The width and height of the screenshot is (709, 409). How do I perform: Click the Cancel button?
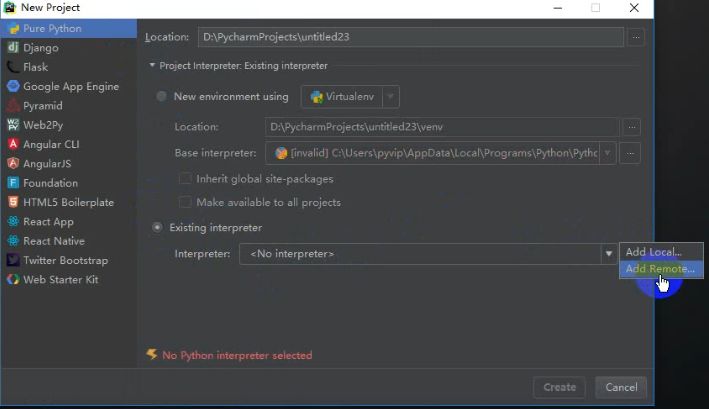[621, 387]
